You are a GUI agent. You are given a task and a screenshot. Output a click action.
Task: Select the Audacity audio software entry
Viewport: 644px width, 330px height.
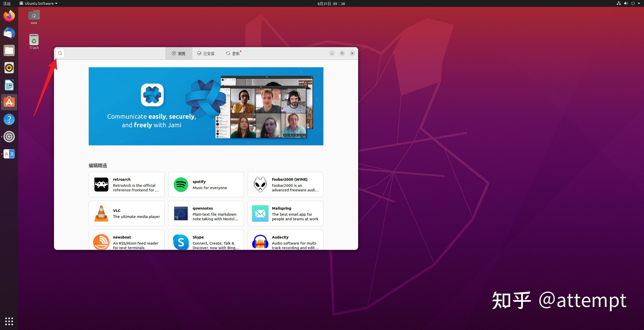tap(285, 242)
